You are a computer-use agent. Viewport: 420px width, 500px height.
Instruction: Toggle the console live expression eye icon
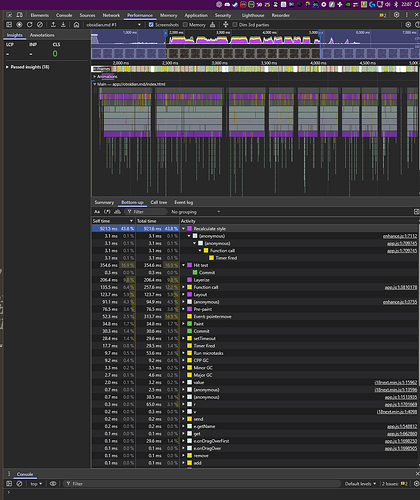[x=53, y=484]
